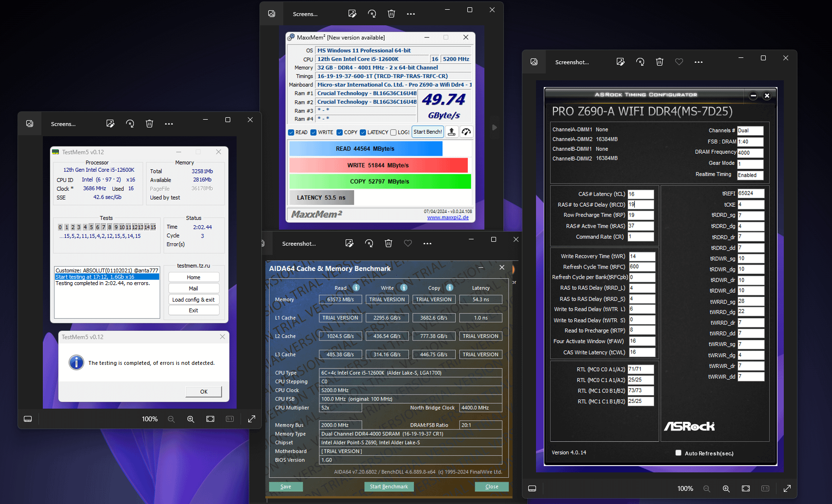Click the CAS# Latency (tCL) field
This screenshot has height=504, width=832.
641,194
